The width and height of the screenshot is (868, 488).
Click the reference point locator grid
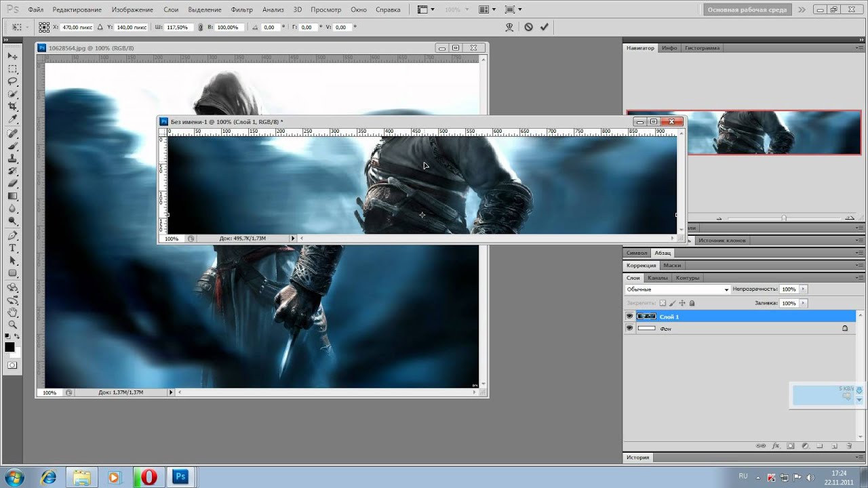pos(44,27)
